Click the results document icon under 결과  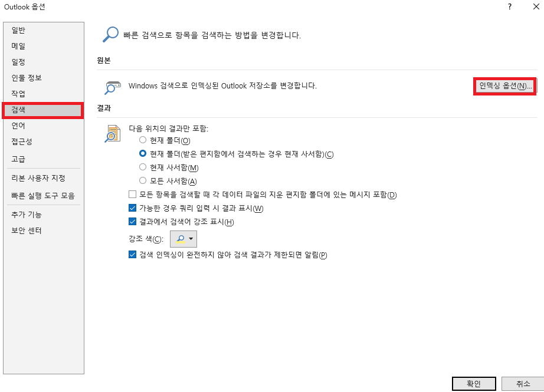[x=113, y=134]
